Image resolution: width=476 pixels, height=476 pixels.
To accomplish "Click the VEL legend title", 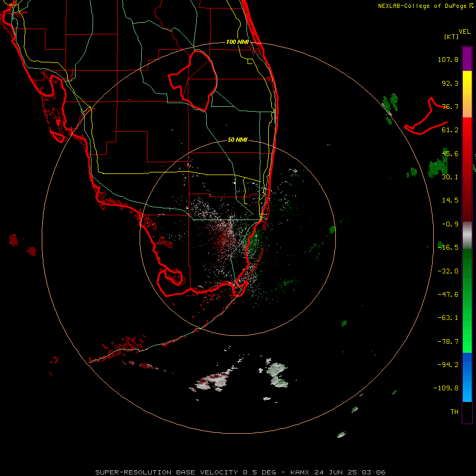I will [465, 32].
